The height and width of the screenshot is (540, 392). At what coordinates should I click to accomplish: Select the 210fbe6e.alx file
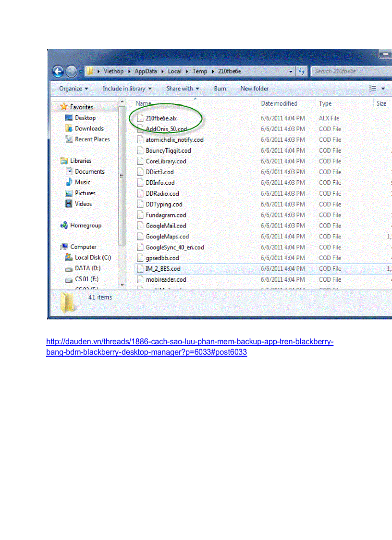[x=161, y=118]
